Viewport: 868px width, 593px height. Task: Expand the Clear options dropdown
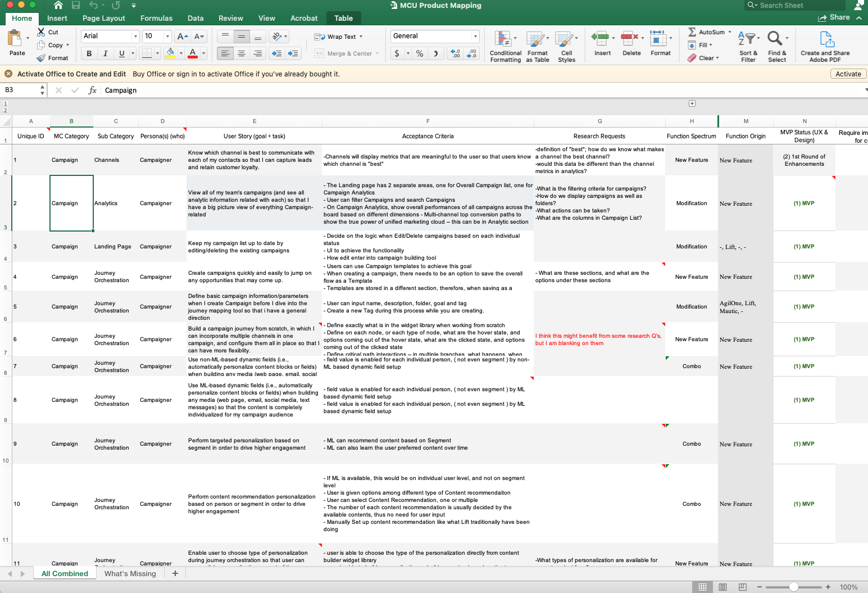[717, 58]
